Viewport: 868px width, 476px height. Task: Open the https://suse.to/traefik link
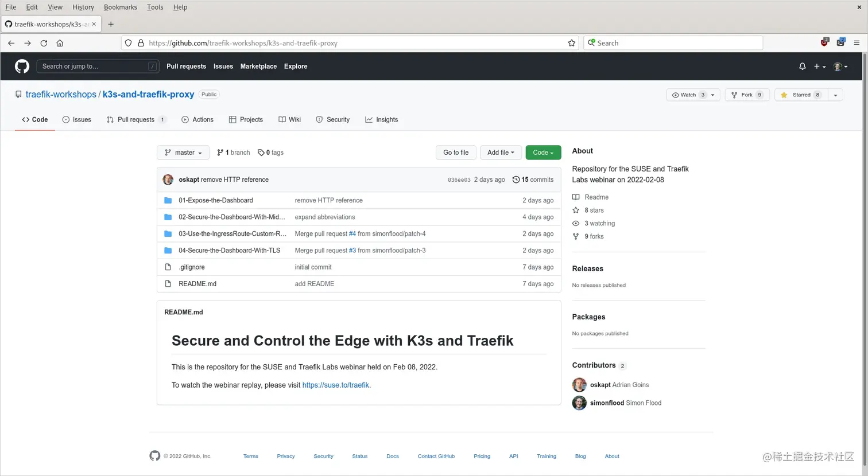coord(336,385)
